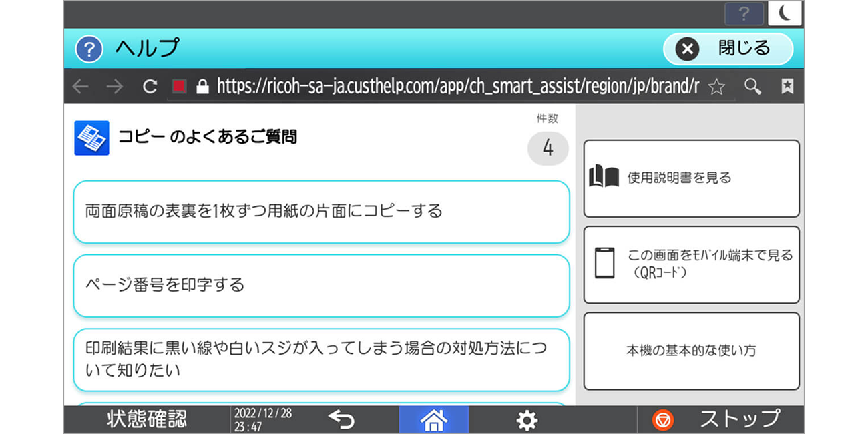Open 両面原稿の表裏を1枚ずつ FAQ item
The width and height of the screenshot is (868, 434).
tap(321, 212)
